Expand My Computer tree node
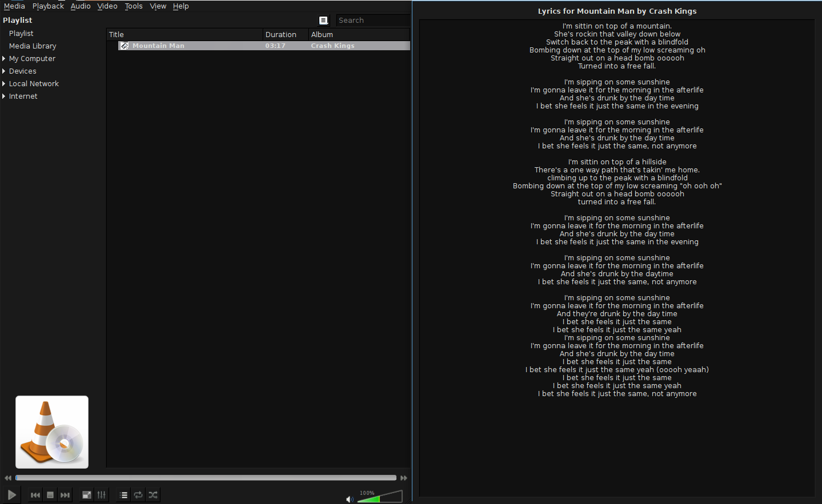Screen dimensions: 822x504 (4, 59)
